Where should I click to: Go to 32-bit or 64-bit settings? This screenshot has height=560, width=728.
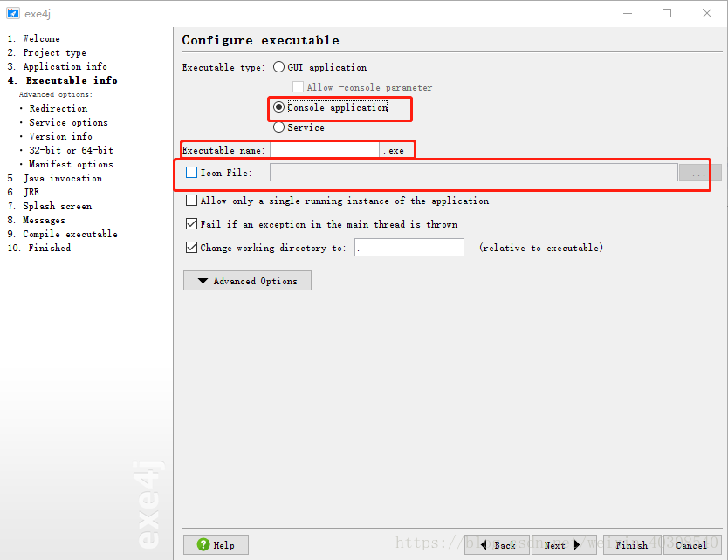[71, 150]
